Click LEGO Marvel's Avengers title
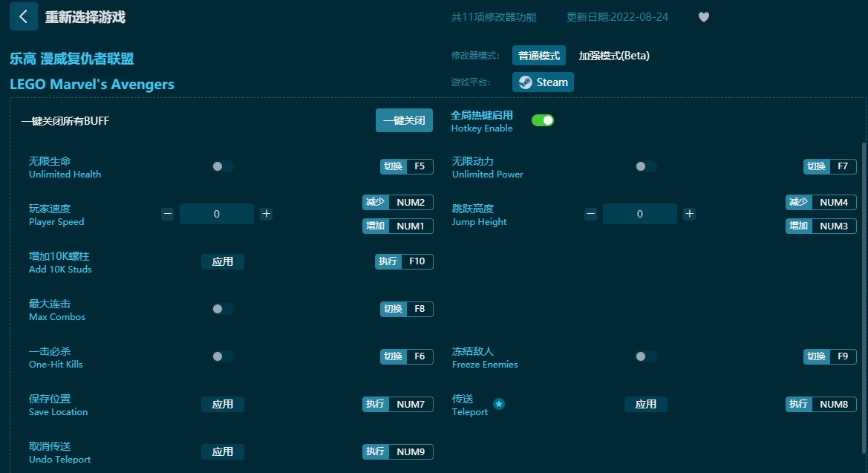This screenshot has height=473, width=868. click(x=92, y=84)
